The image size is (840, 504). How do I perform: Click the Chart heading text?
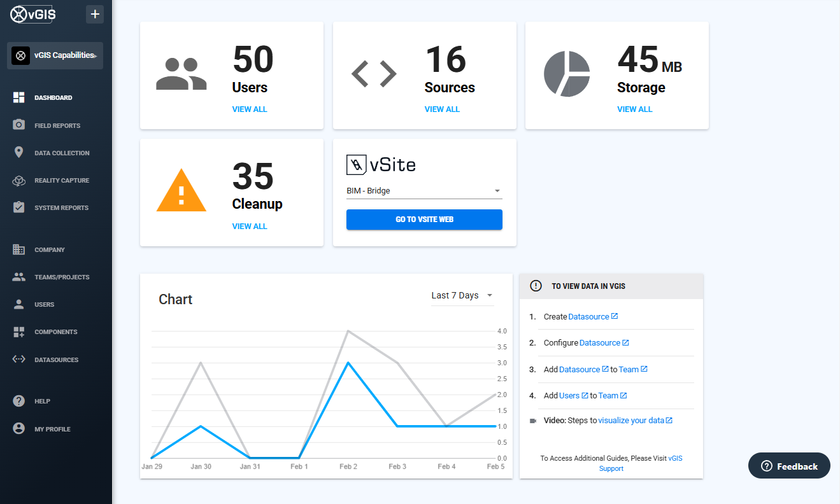pos(175,299)
